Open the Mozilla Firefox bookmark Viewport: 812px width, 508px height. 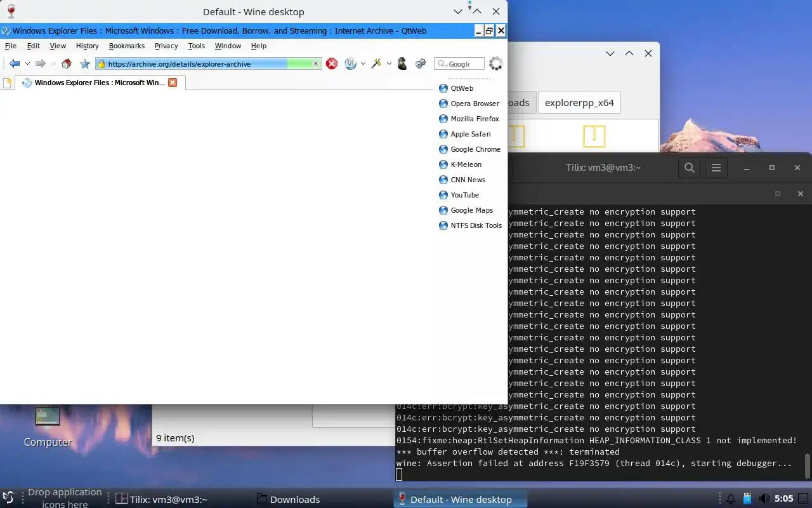(x=469, y=119)
